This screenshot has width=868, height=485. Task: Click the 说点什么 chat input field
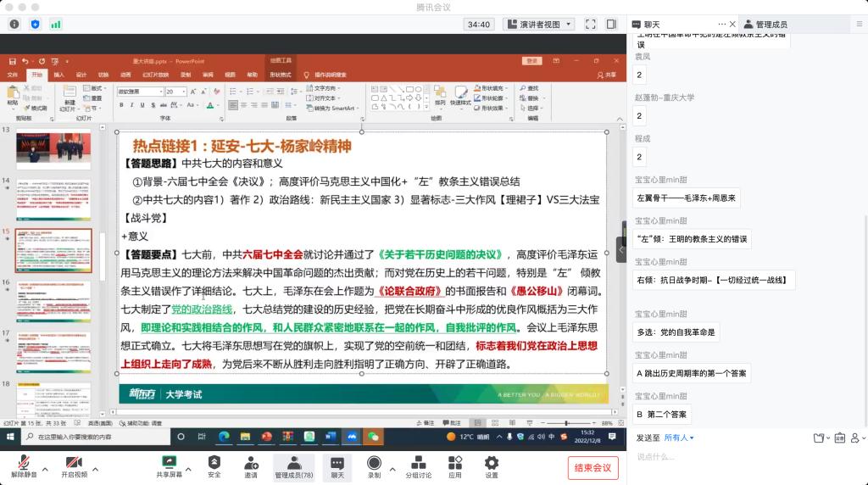click(746, 457)
